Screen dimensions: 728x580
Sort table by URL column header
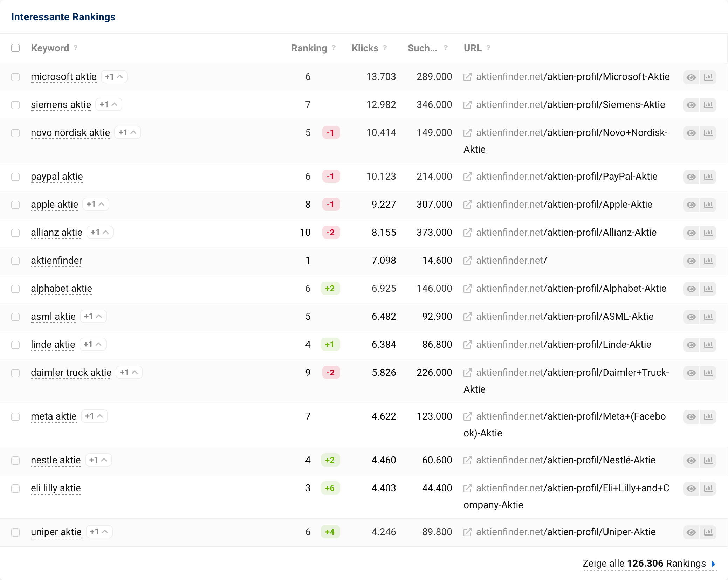473,48
